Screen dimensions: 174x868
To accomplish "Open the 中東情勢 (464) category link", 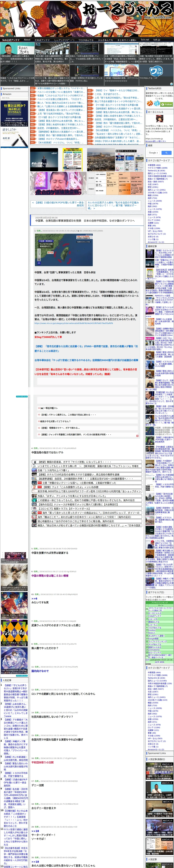I will coord(154,165).
